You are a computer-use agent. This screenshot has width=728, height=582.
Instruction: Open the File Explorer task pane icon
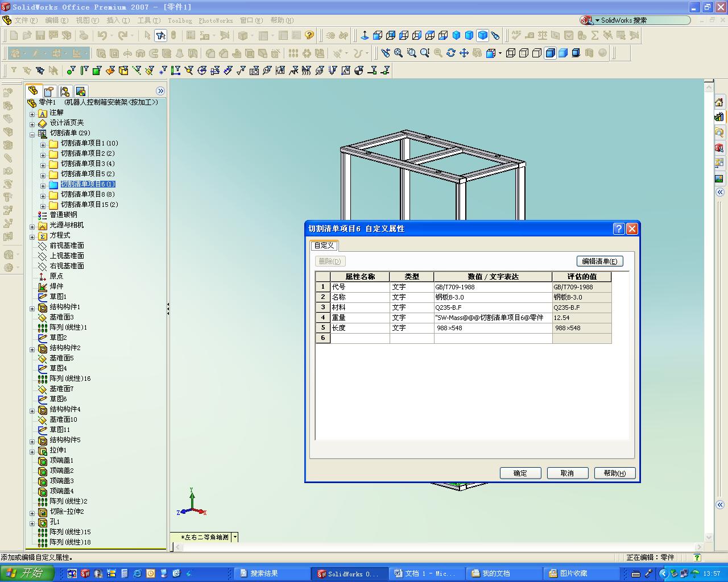tap(719, 132)
